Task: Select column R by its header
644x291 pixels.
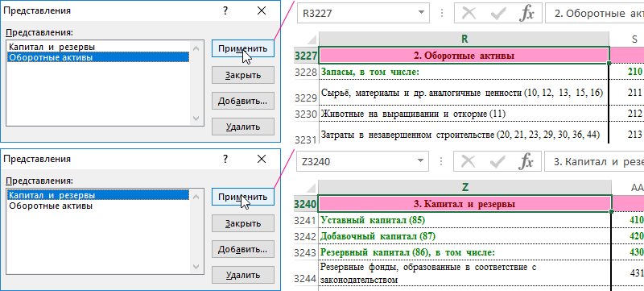Action: pyautogui.click(x=464, y=39)
